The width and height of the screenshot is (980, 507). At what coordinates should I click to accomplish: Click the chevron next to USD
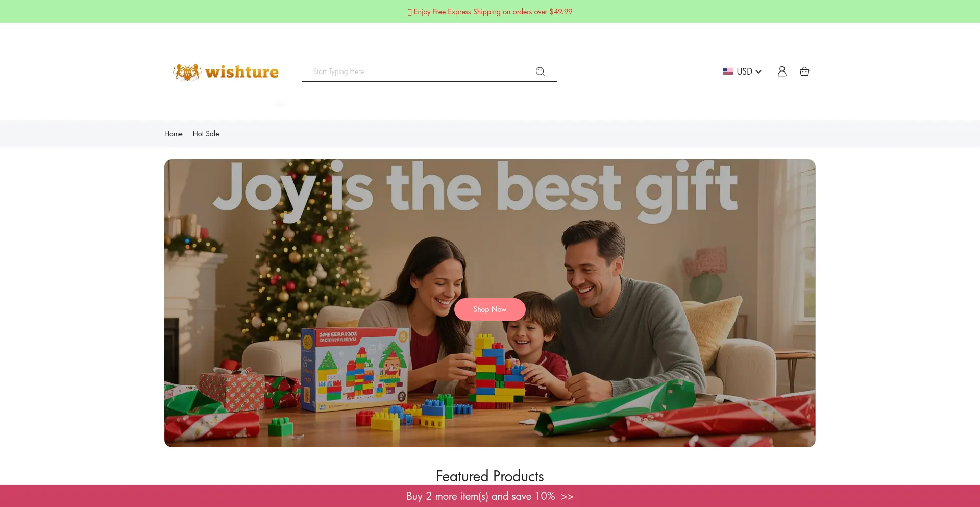tap(758, 71)
